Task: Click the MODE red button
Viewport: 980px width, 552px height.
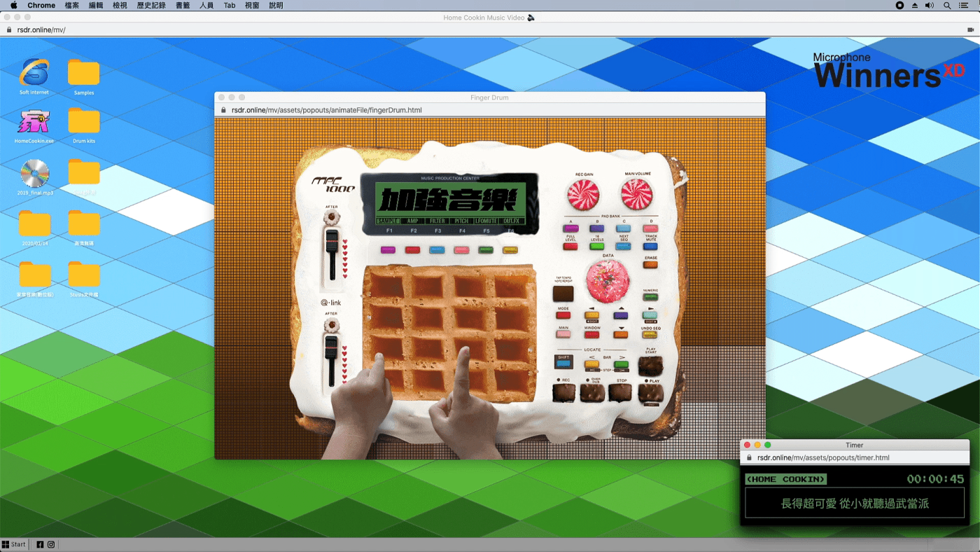Action: coord(563,315)
